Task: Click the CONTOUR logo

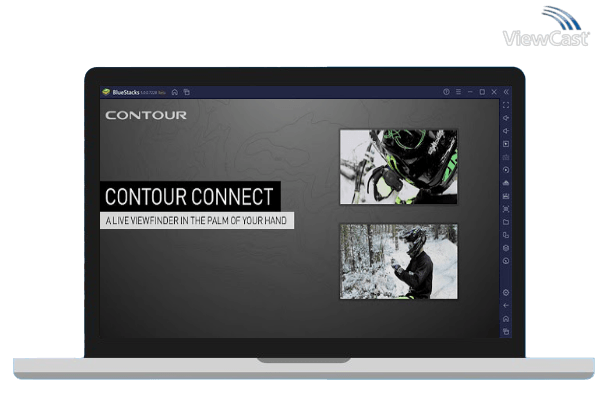Action: 146,115
